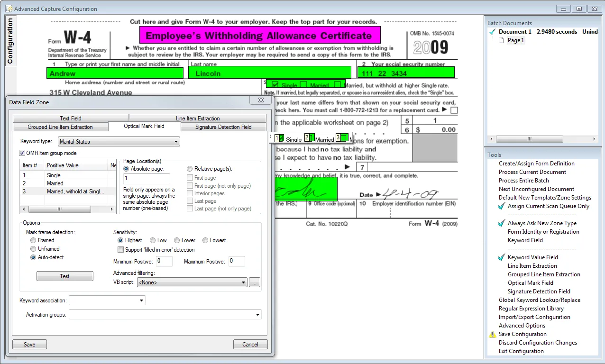This screenshot has width=605, height=364.
Task: Open the Activation groups dropdown
Action: tap(165, 315)
